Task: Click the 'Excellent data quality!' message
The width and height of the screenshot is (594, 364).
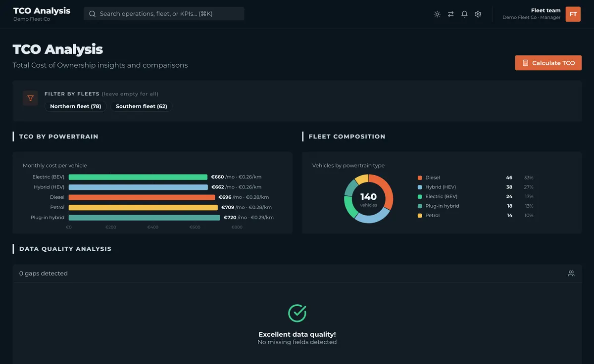Action: click(297, 334)
